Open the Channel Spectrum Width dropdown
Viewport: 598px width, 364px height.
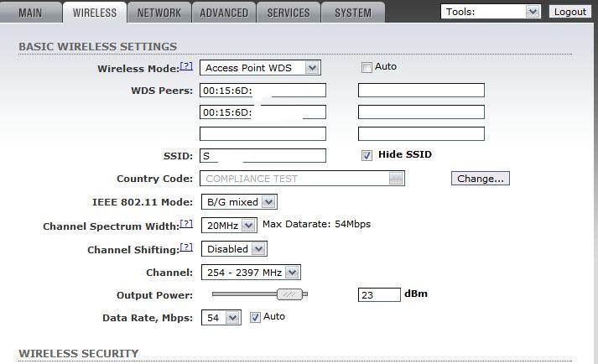(229, 226)
